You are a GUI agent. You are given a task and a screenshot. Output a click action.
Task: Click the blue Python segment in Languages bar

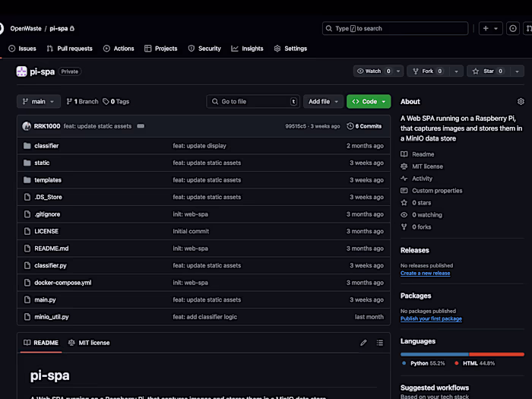(435, 354)
